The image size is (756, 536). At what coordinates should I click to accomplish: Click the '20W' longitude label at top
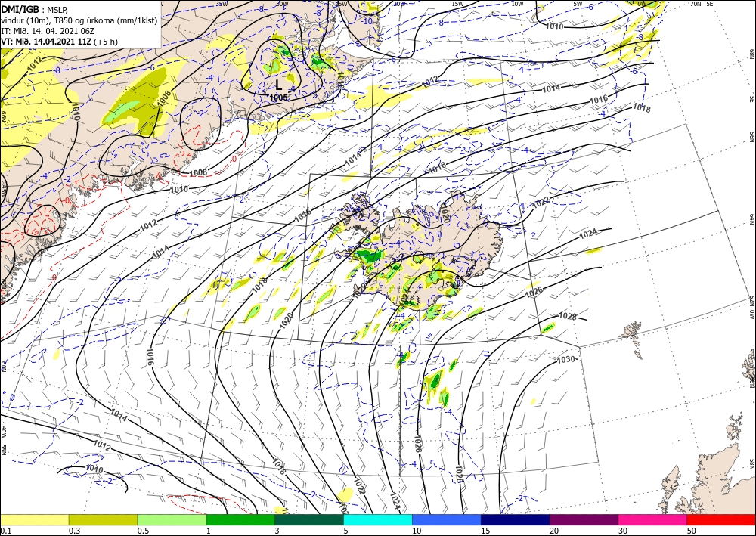[x=398, y=4]
